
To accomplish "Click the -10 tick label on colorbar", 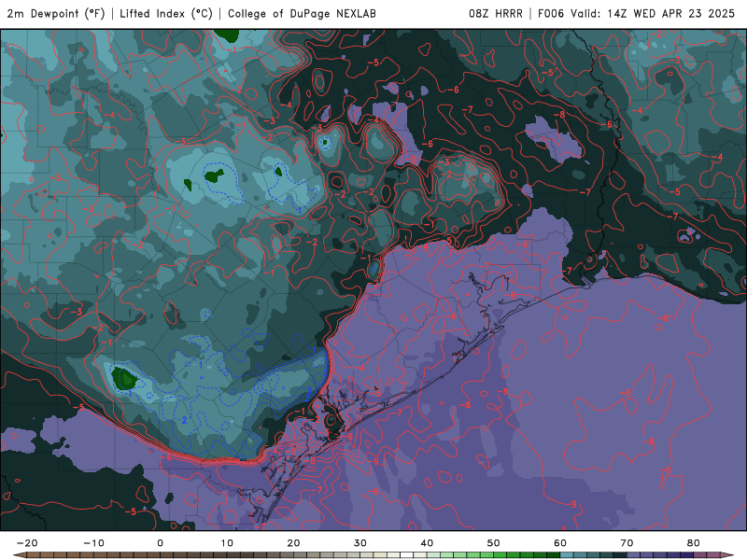I will tap(93, 543).
